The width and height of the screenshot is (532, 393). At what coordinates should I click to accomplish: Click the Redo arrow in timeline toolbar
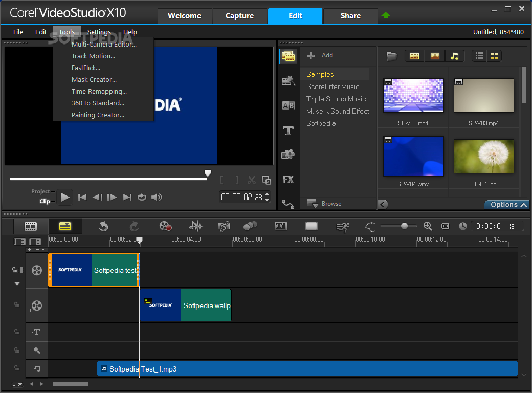click(x=135, y=226)
